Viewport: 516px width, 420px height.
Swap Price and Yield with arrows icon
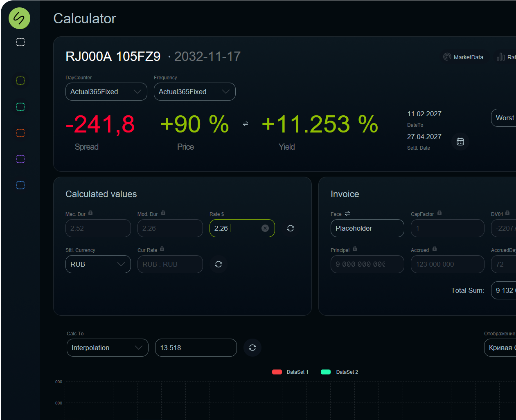point(246,124)
